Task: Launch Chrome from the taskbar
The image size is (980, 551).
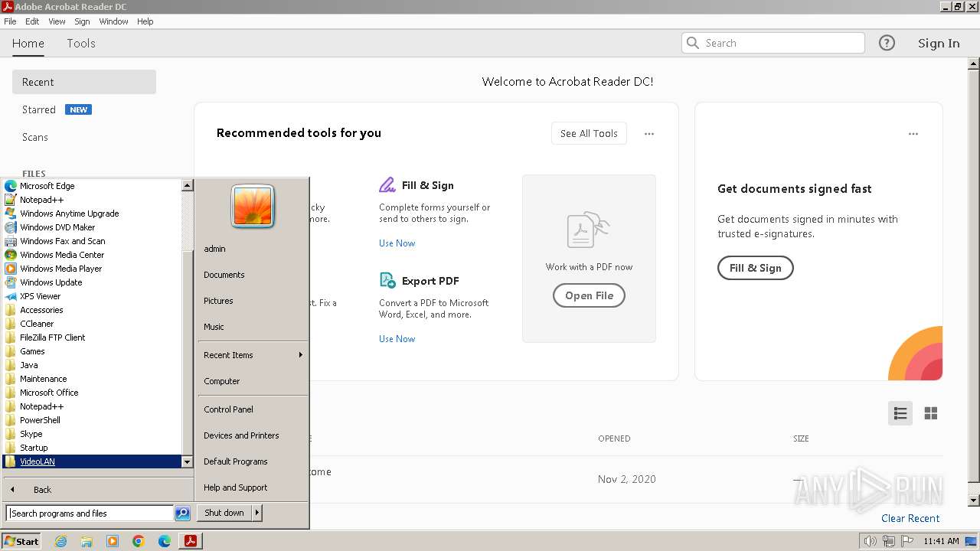Action: click(x=139, y=541)
